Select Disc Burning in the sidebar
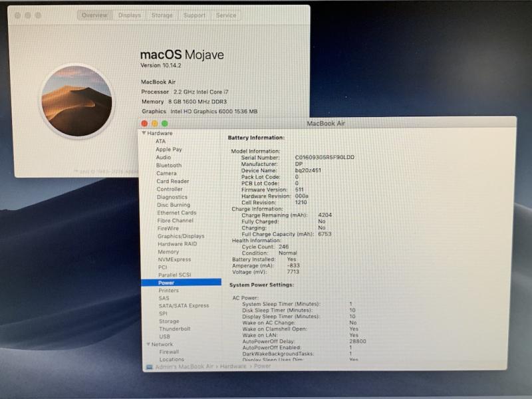Viewport: 532px width, 399px height. [x=174, y=205]
